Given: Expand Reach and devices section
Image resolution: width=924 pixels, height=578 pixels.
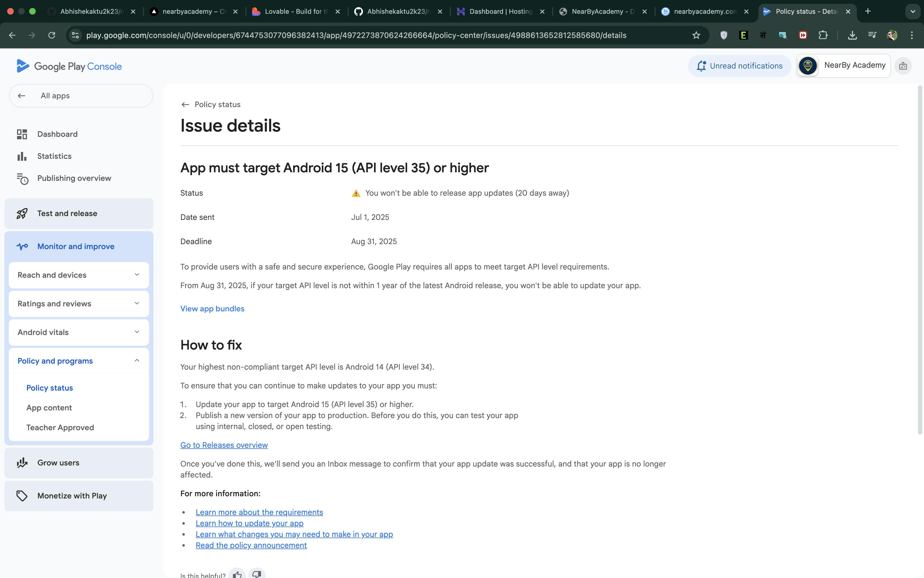Looking at the screenshot, I should click(x=79, y=275).
